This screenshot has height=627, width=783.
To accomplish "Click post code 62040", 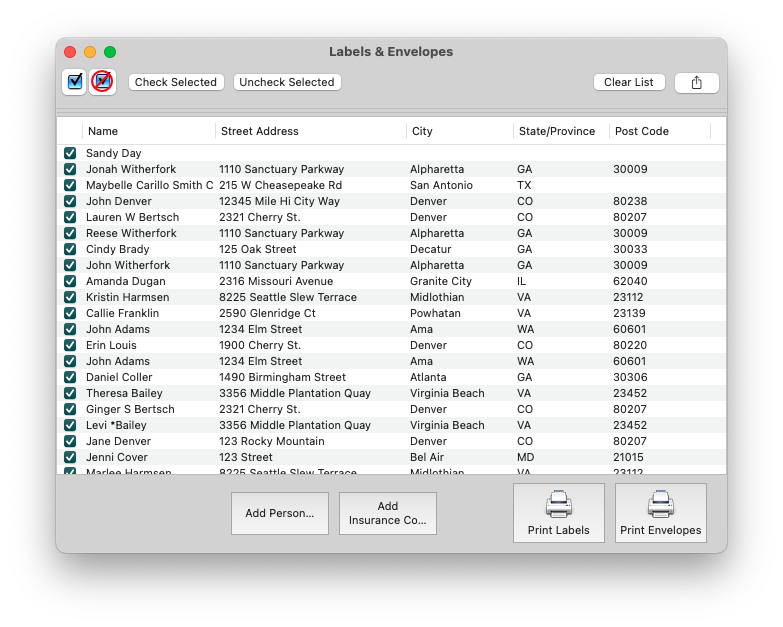I will click(x=630, y=281).
